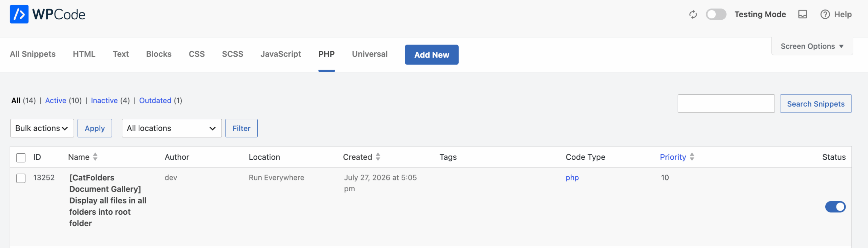Select all snippets header checkbox
The height and width of the screenshot is (248, 868).
pyautogui.click(x=21, y=157)
